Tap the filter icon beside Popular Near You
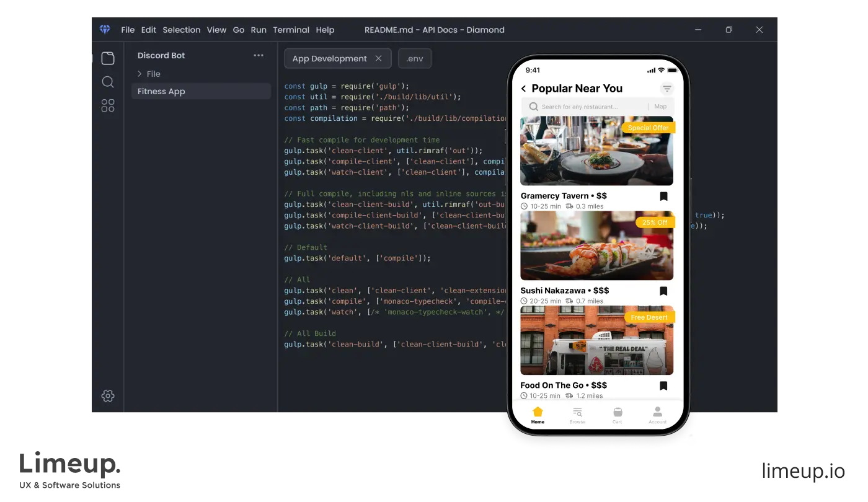Screen dimensions: 868x502 666,88
